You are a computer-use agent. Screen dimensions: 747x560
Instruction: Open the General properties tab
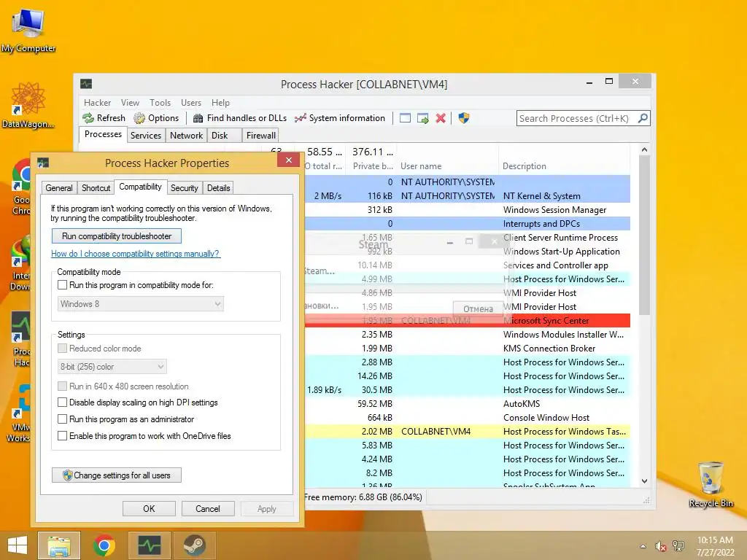tap(59, 188)
